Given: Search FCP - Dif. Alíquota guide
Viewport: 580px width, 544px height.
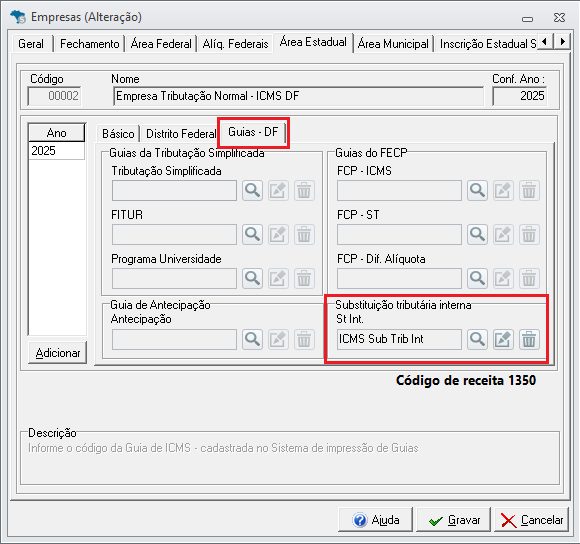Looking at the screenshot, I should [477, 278].
